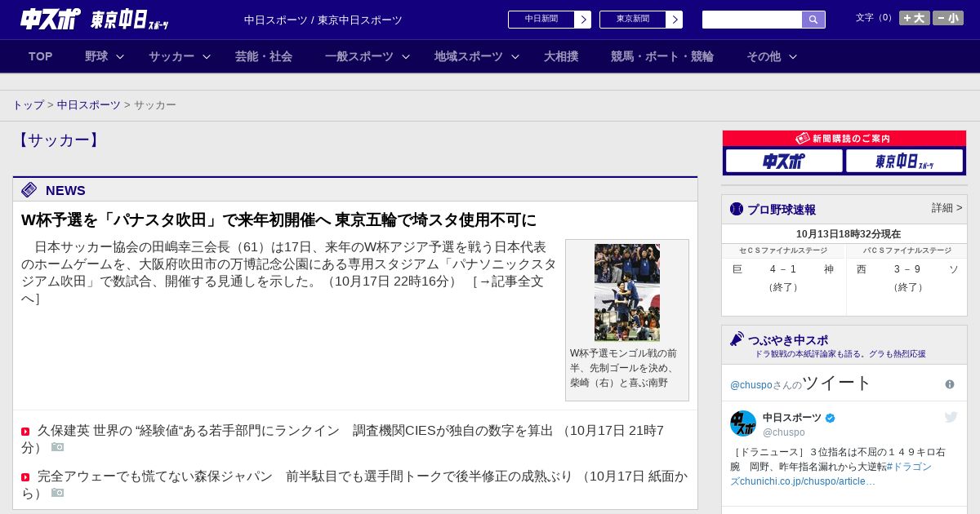Click 中スポ subscription banner logo
This screenshot has width=980, height=514.
click(784, 161)
